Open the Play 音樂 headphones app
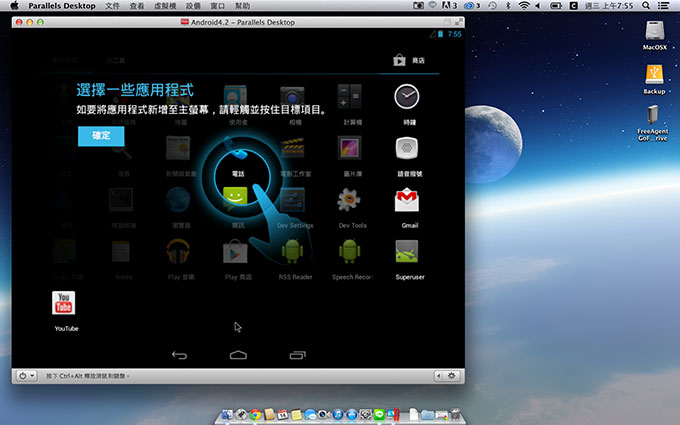The width and height of the screenshot is (680, 425). pyautogui.click(x=178, y=251)
